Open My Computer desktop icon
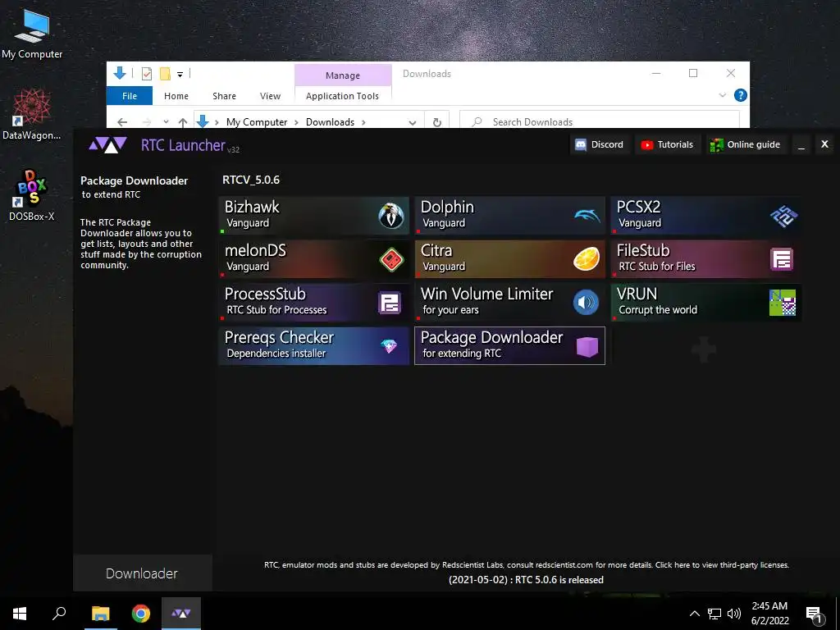The image size is (840, 630). pyautogui.click(x=32, y=34)
